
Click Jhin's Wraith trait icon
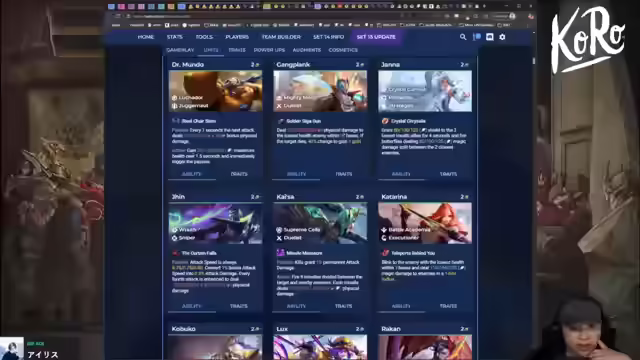pyautogui.click(x=174, y=230)
